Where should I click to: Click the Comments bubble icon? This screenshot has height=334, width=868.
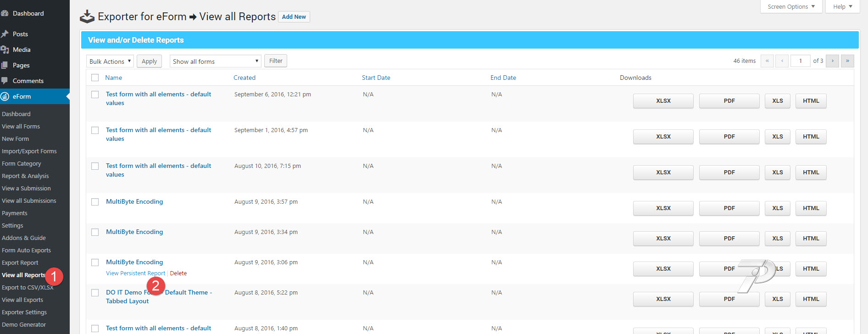5,81
